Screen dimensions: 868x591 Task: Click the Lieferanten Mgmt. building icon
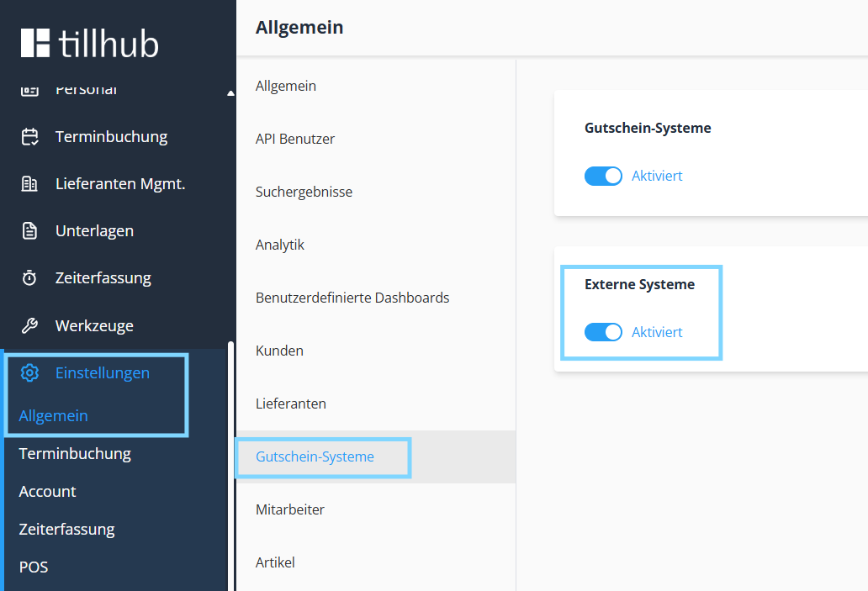[30, 184]
